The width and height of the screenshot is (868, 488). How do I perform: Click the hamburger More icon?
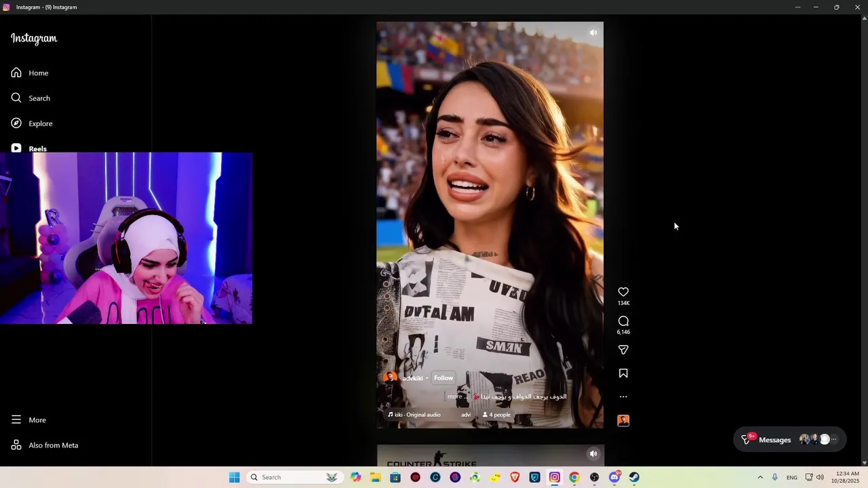pos(16,420)
